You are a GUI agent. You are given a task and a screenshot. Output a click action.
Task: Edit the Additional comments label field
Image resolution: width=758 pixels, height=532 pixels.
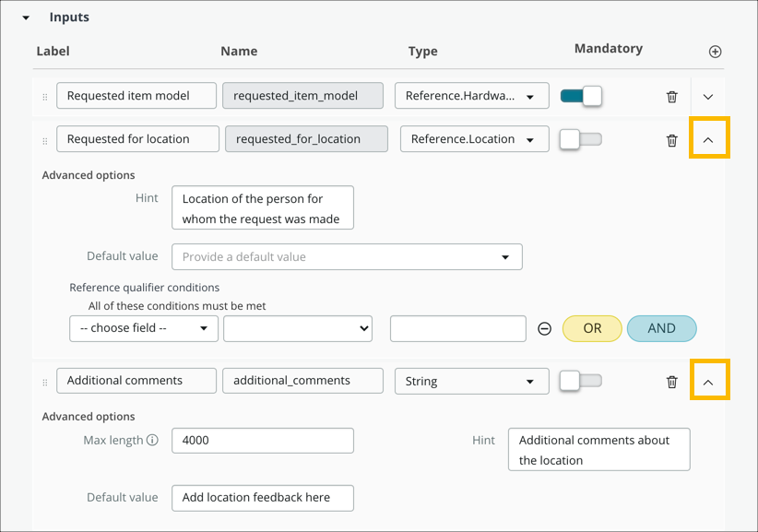(136, 381)
